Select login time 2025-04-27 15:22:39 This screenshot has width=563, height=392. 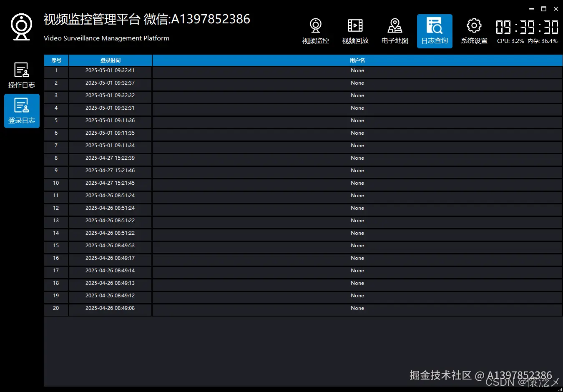110,158
